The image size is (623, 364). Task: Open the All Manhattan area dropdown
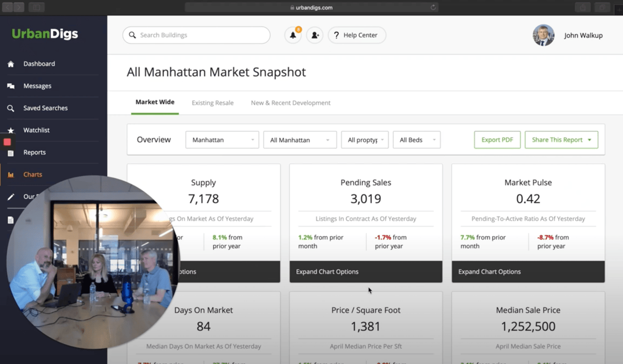pyautogui.click(x=300, y=140)
